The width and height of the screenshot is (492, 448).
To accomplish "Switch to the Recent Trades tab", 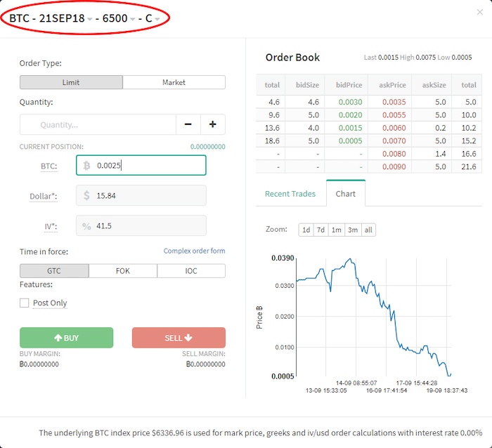I will pos(290,194).
